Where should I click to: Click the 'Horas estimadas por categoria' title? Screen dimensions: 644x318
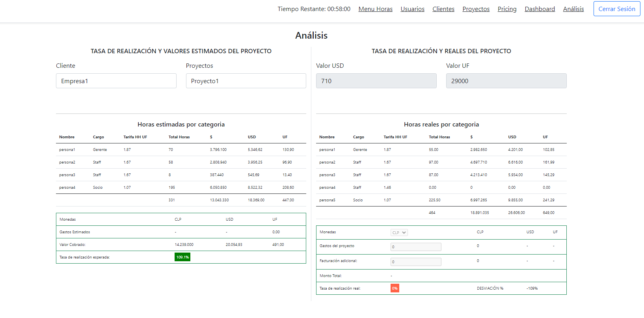(x=181, y=124)
